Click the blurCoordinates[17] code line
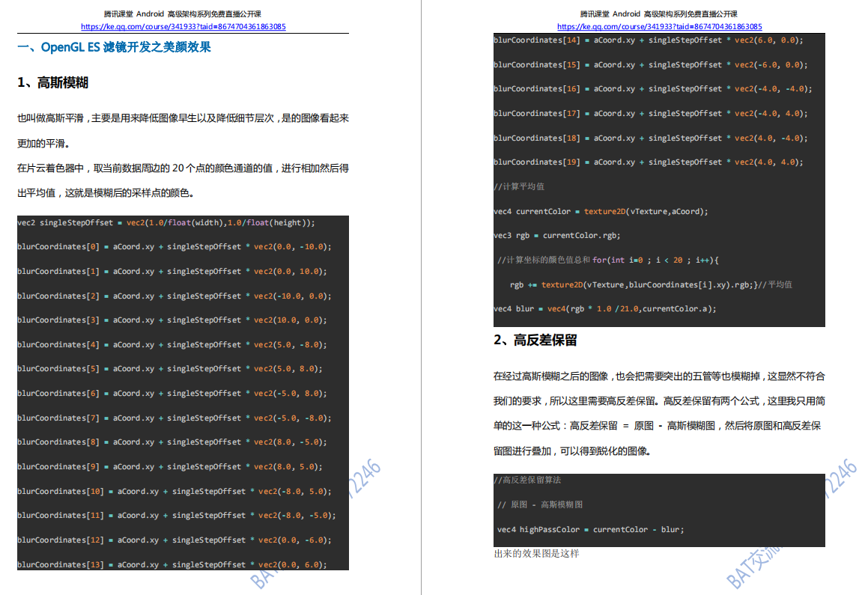 [x=651, y=113]
